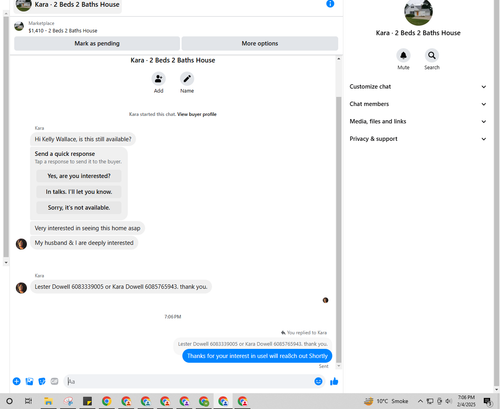Image resolution: width=500 pixels, height=409 pixels.
Task: Expand Media, files and links section
Action: pyautogui.click(x=418, y=121)
